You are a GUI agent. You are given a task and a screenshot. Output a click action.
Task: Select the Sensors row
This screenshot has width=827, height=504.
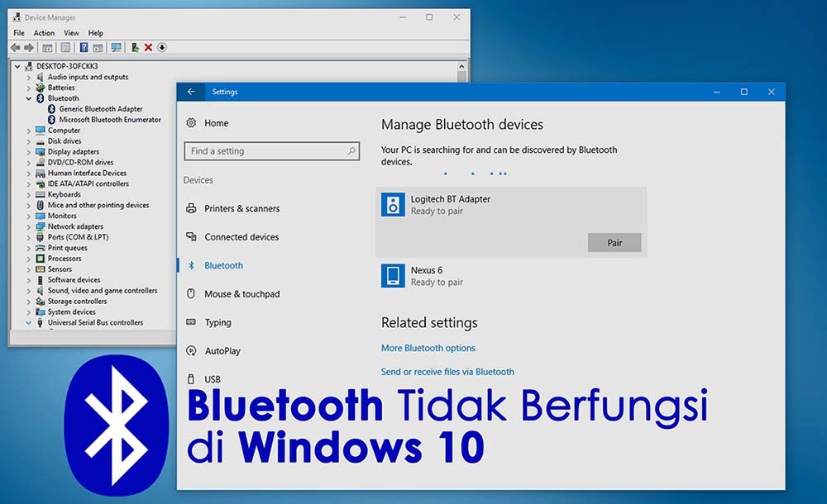point(60,269)
